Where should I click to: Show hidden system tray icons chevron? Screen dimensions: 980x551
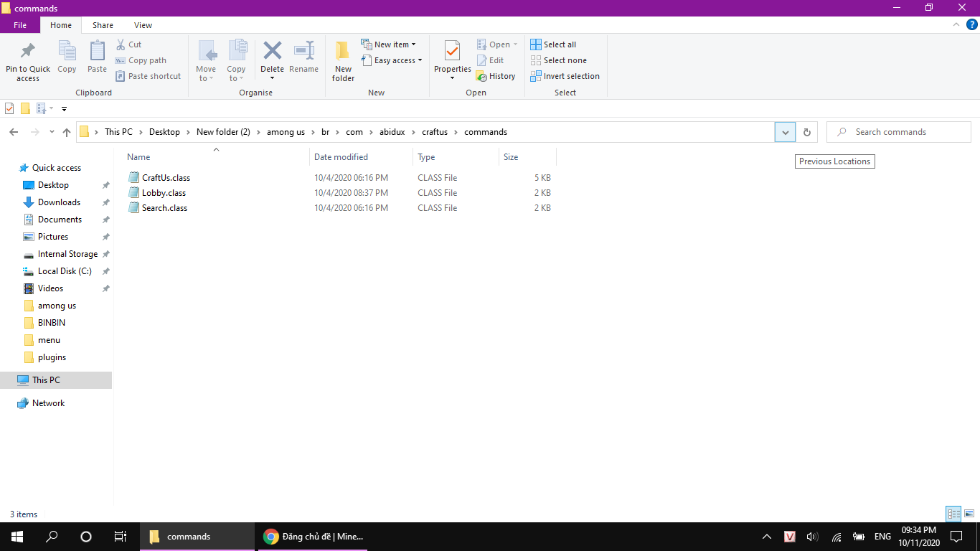point(767,537)
